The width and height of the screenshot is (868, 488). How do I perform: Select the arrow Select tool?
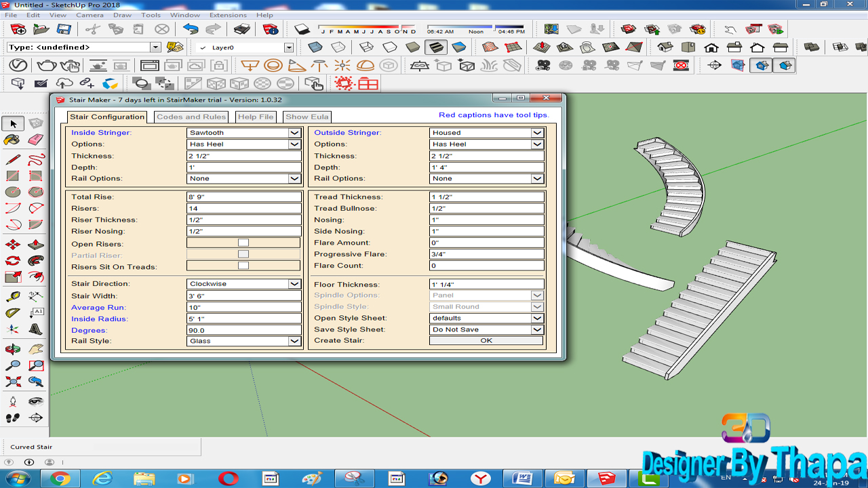pos(14,123)
